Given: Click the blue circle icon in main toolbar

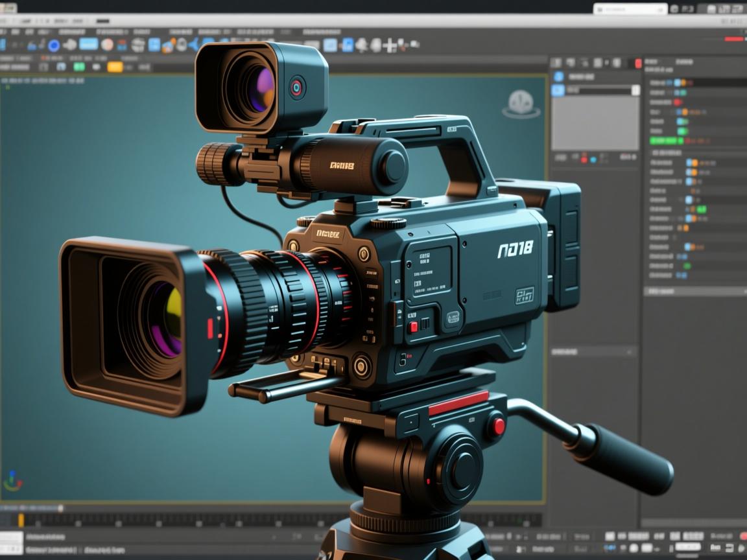Looking at the screenshot, I should coord(54,45).
